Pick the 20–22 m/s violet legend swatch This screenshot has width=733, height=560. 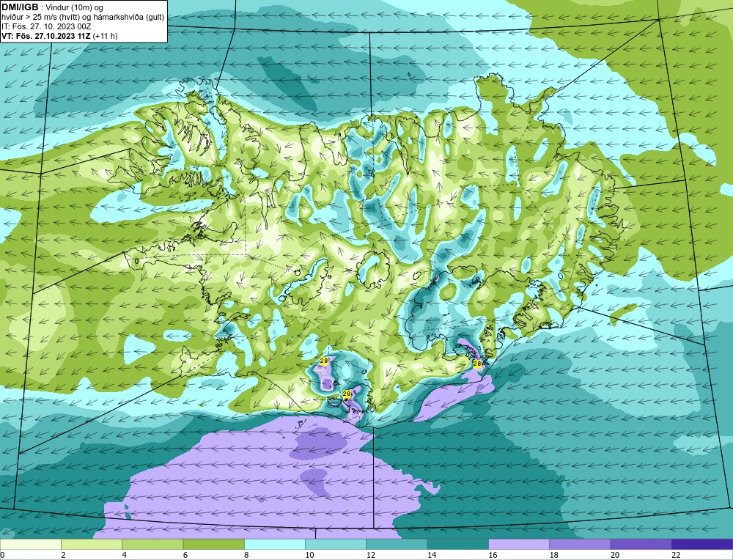[x=641, y=544]
